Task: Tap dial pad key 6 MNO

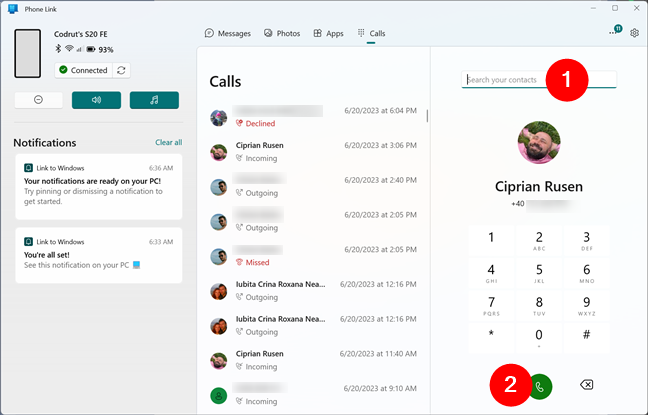Action: [x=586, y=273]
